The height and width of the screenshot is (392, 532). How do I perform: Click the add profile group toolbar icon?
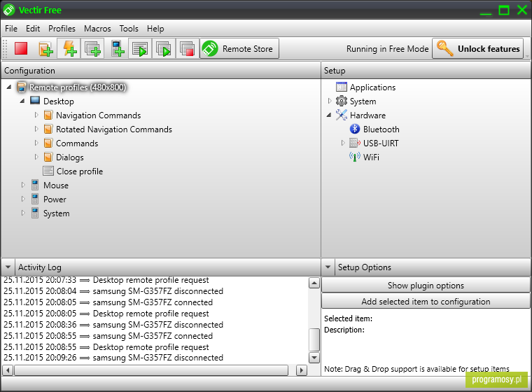(45, 49)
